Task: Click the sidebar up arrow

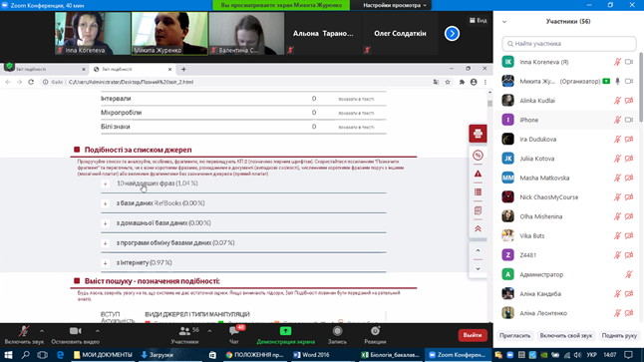Action: point(478,250)
